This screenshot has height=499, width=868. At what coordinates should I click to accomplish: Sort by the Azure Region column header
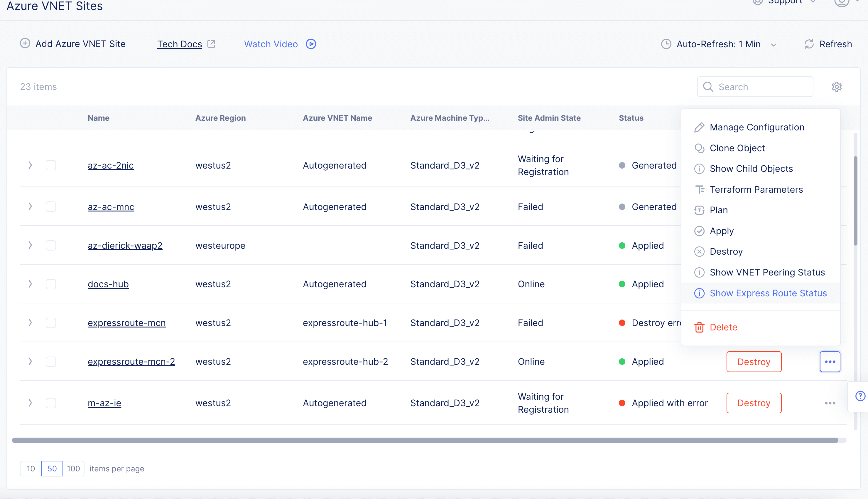click(220, 118)
